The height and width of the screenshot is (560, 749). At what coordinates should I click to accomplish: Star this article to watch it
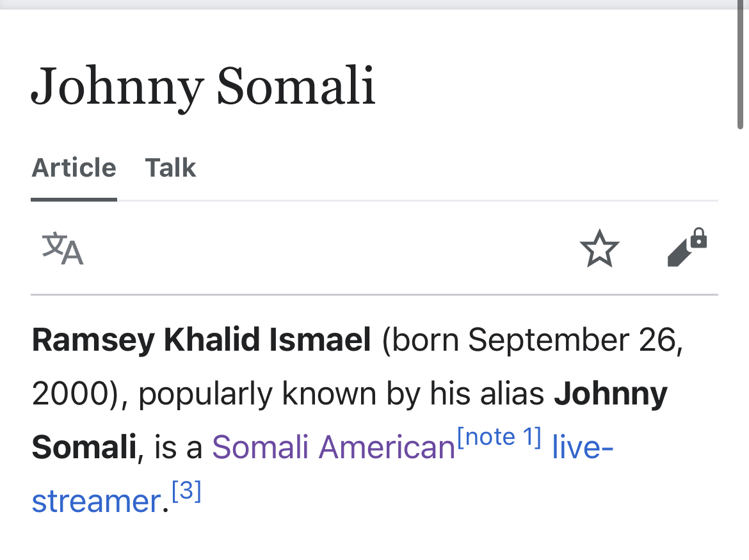click(x=599, y=249)
